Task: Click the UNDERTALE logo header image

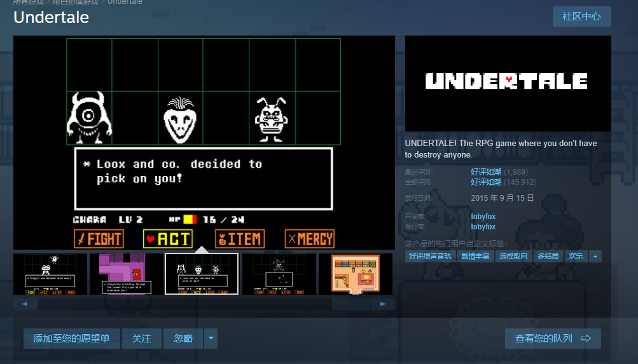Action: [x=508, y=83]
